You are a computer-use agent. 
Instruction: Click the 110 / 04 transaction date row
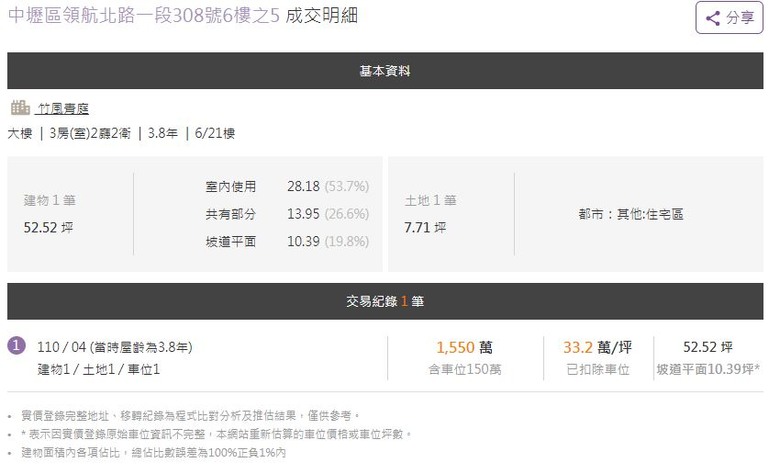[115, 347]
